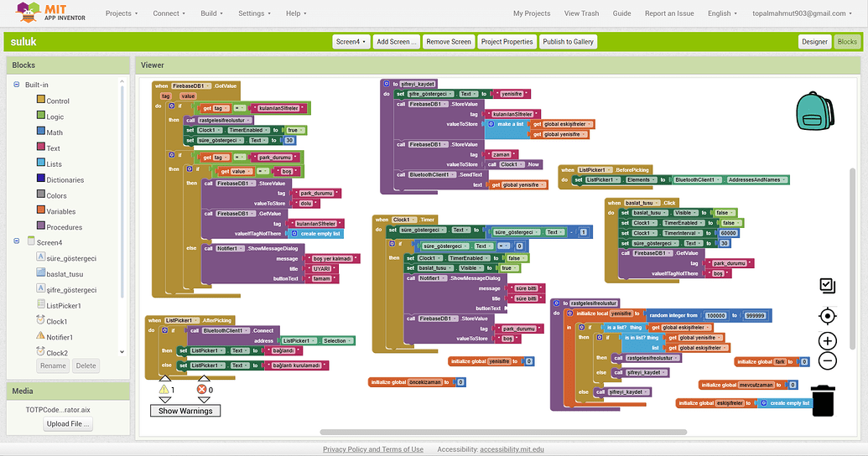Click the yellow warning triangle icon

(165, 390)
